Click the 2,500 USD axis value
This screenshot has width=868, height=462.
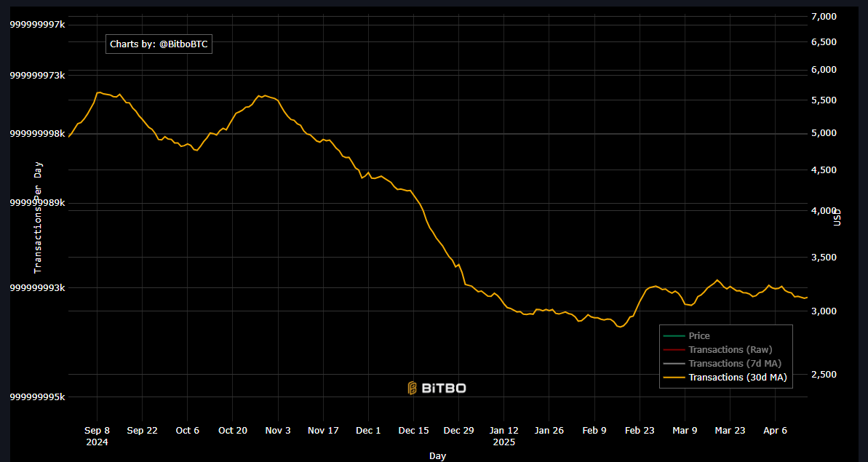pyautogui.click(x=823, y=375)
